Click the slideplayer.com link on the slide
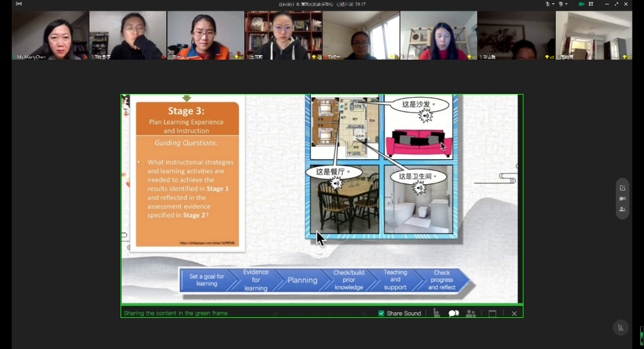Image resolution: width=644 pixels, height=349 pixels. [207, 243]
